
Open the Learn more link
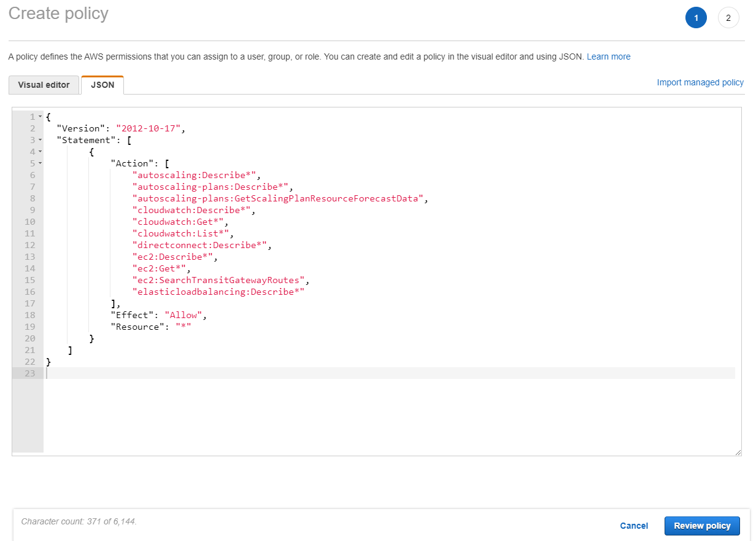coord(608,56)
